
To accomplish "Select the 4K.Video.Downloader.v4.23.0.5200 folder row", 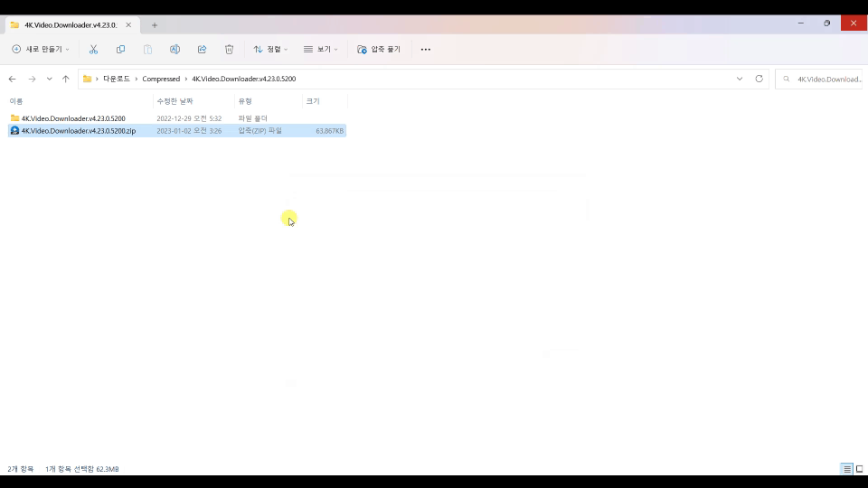I will pos(177,118).
